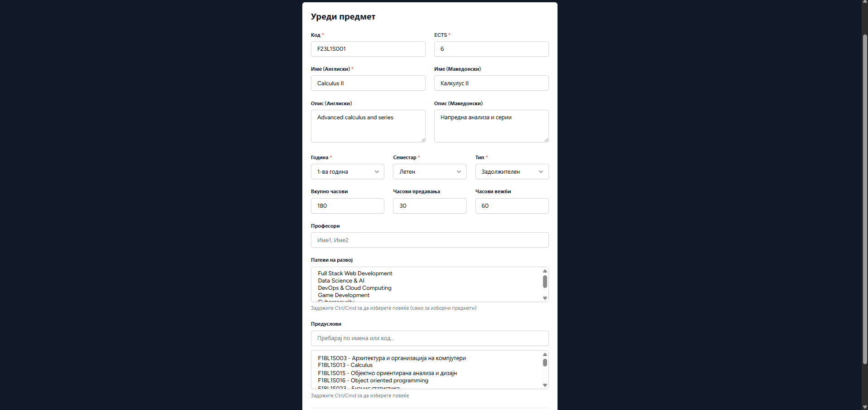Image resolution: width=868 pixels, height=410 pixels.
Task: Open the Година dropdown
Action: (347, 171)
